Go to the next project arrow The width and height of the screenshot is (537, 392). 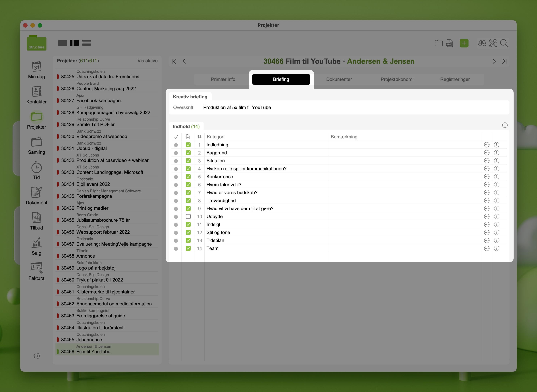coord(494,61)
